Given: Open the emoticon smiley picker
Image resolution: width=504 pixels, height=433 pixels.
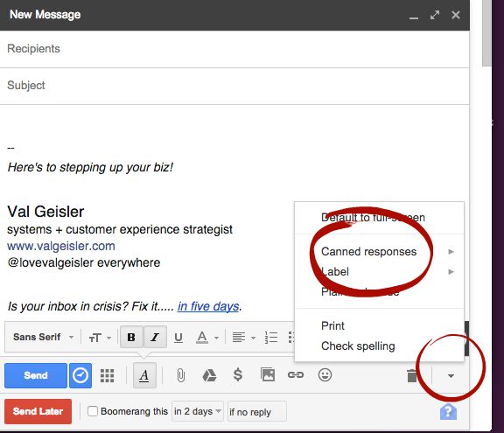Looking at the screenshot, I should (x=325, y=375).
